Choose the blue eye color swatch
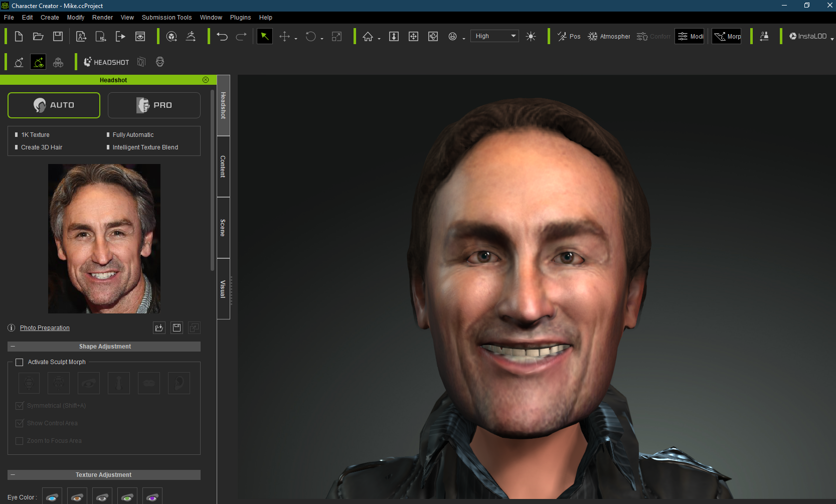This screenshot has height=504, width=836. 52,496
